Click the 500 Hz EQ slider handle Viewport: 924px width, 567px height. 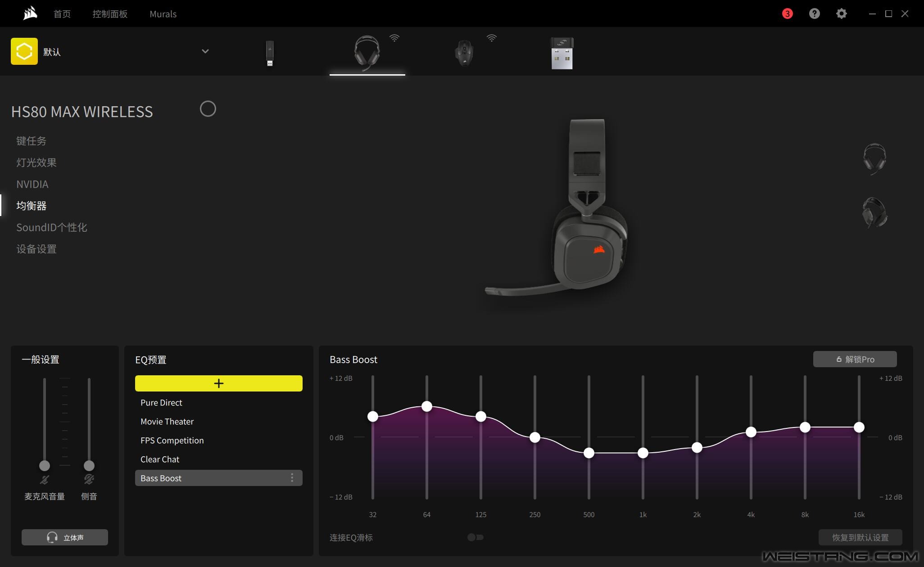pos(589,453)
